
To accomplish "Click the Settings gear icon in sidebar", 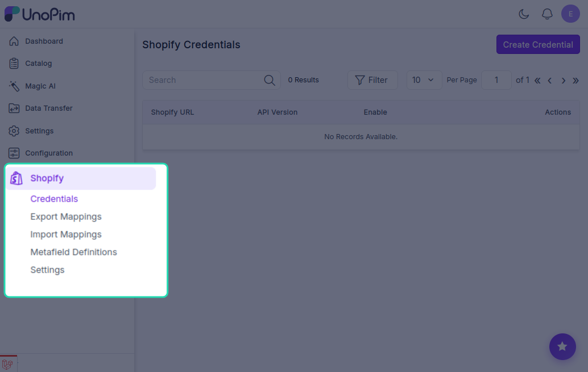I will (14, 131).
